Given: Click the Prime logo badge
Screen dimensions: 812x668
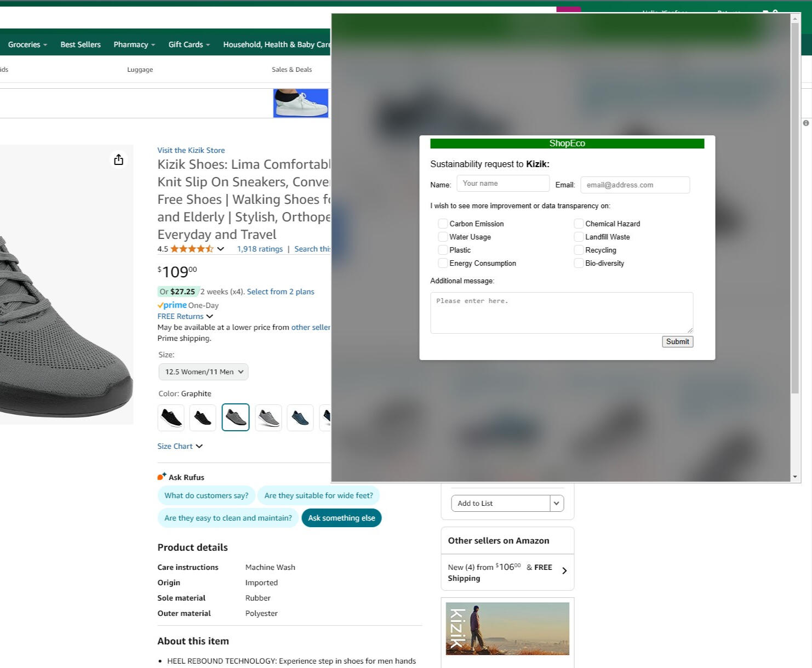Looking at the screenshot, I should [x=172, y=305].
